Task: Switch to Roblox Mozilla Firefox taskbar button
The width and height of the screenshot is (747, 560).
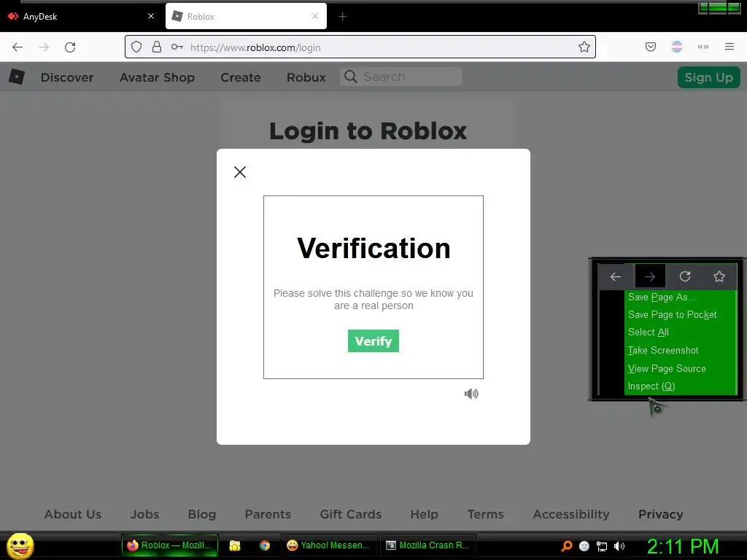Action: [x=169, y=545]
